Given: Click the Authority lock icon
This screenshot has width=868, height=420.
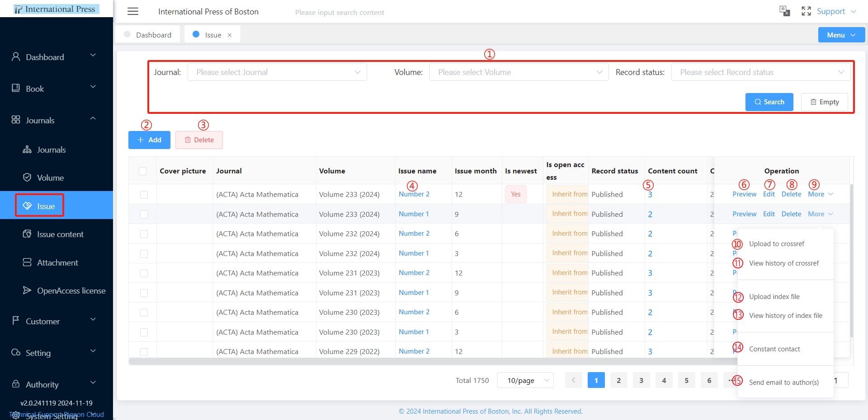Looking at the screenshot, I should pos(16,384).
